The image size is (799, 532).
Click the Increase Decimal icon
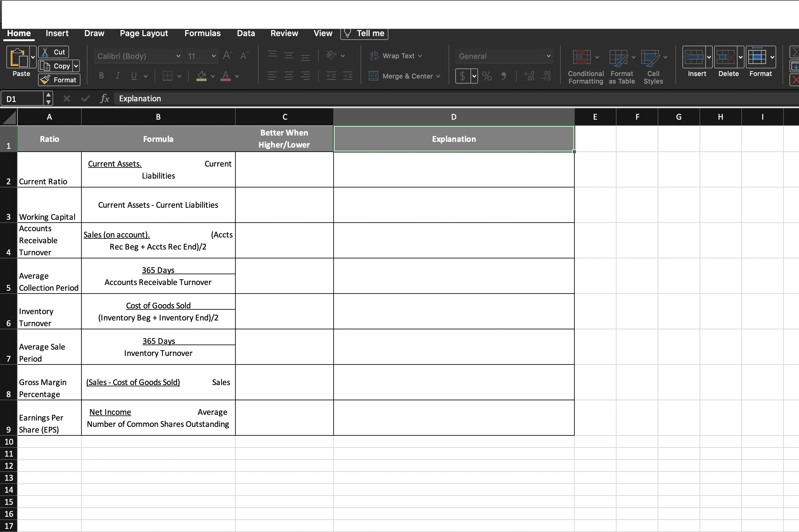(528, 76)
